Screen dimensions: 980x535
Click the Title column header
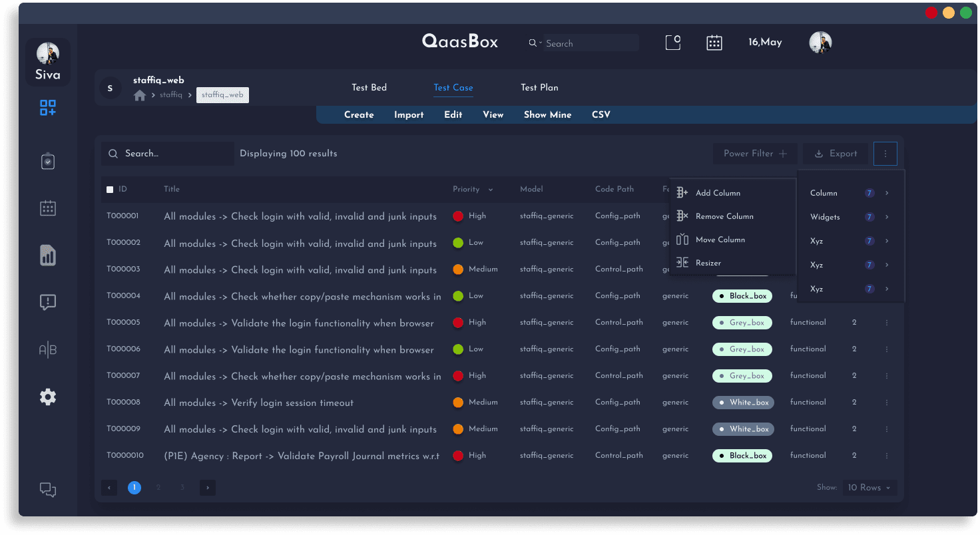[172, 190]
